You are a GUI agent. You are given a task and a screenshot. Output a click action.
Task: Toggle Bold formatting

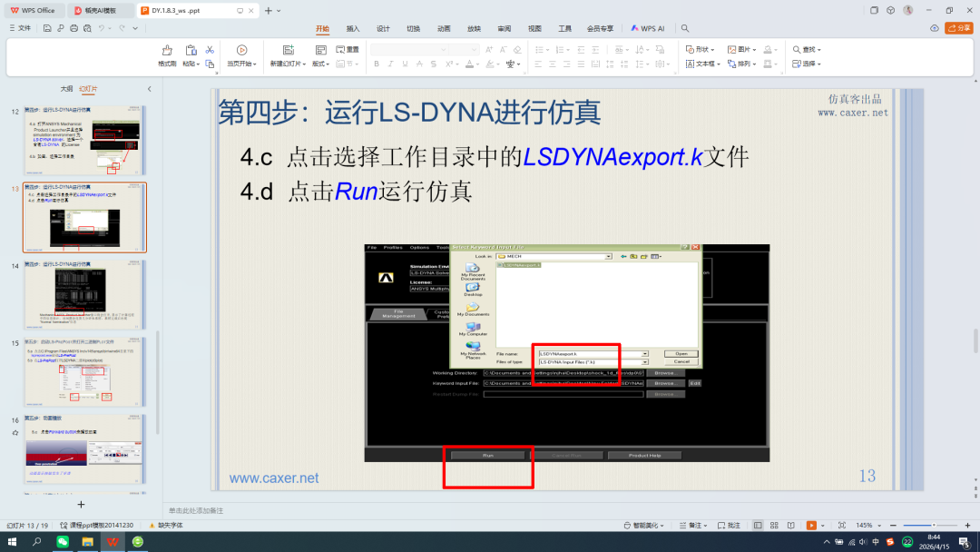pyautogui.click(x=377, y=64)
